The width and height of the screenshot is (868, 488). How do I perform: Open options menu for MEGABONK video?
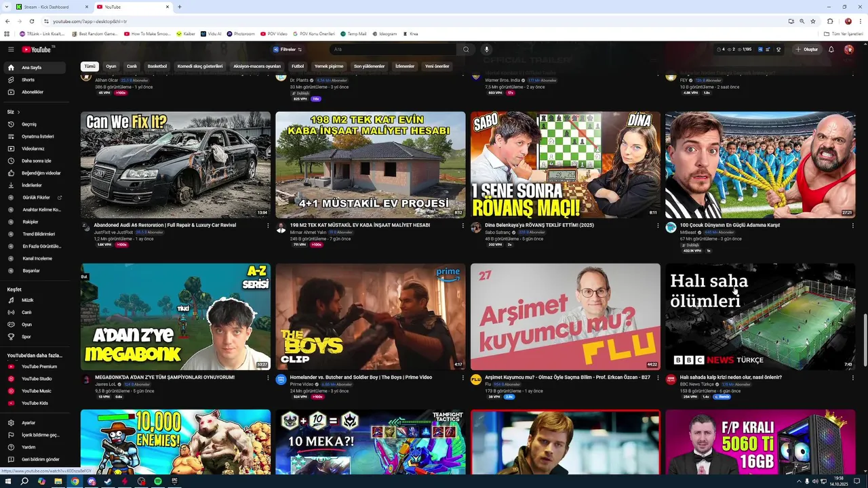[x=268, y=378]
